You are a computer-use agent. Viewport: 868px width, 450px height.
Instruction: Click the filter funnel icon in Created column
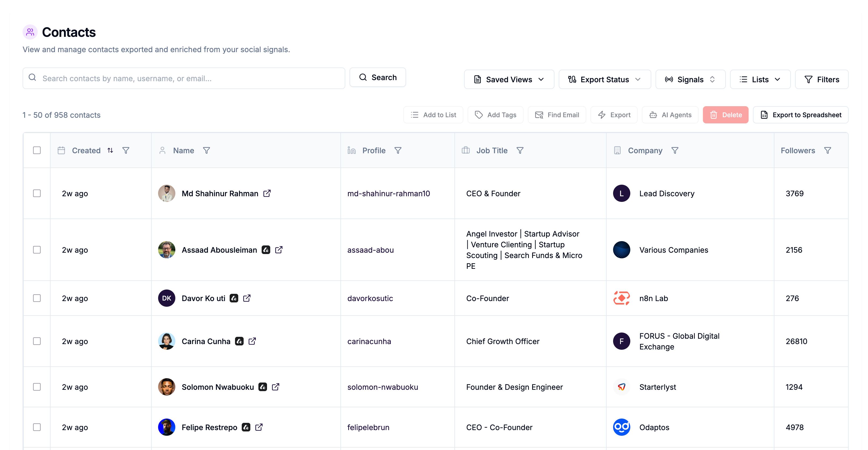pos(126,151)
